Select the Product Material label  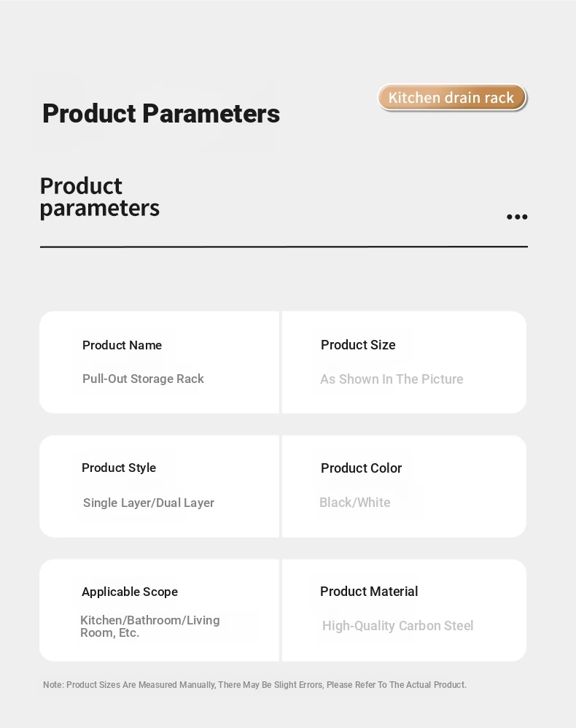pyautogui.click(x=369, y=592)
